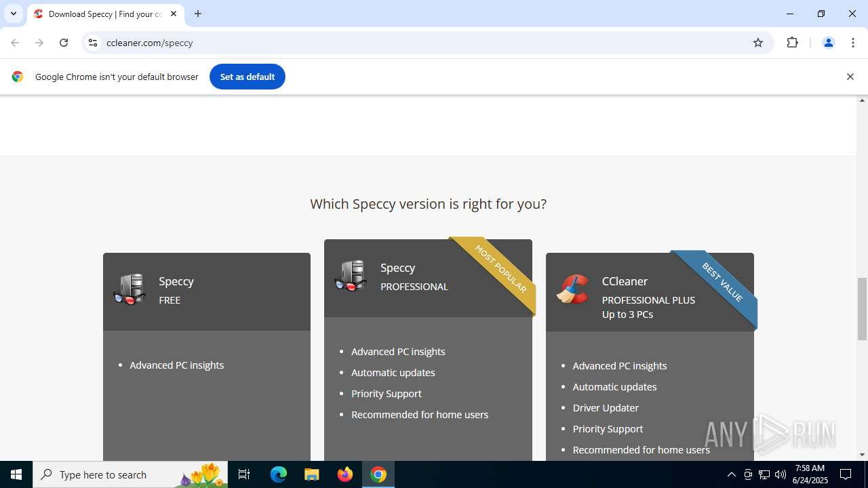Screen dimensions: 868x488
Task: Click 'Advanced PC insights' in Speccy Free card
Action: [177, 365]
